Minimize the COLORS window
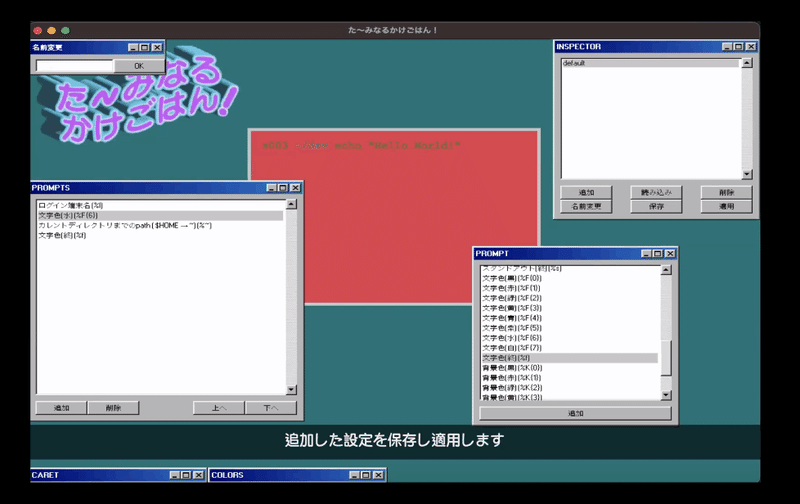Screen dimensions: 800x504 click(355, 475)
